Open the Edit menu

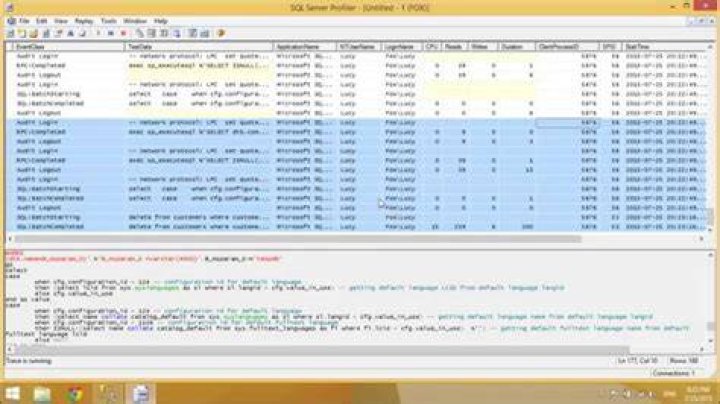[x=42, y=21]
